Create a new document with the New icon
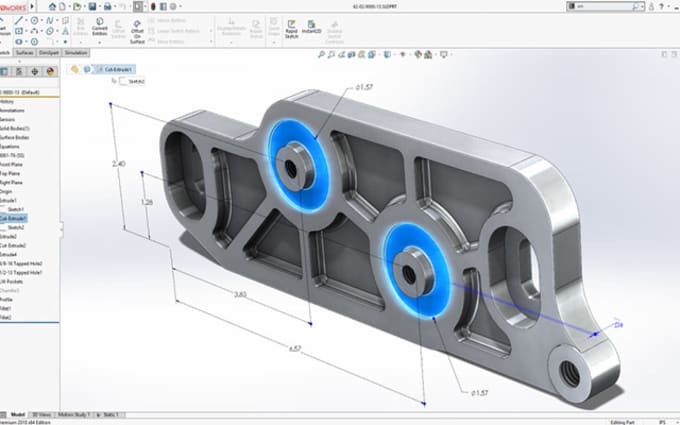 point(63,6)
